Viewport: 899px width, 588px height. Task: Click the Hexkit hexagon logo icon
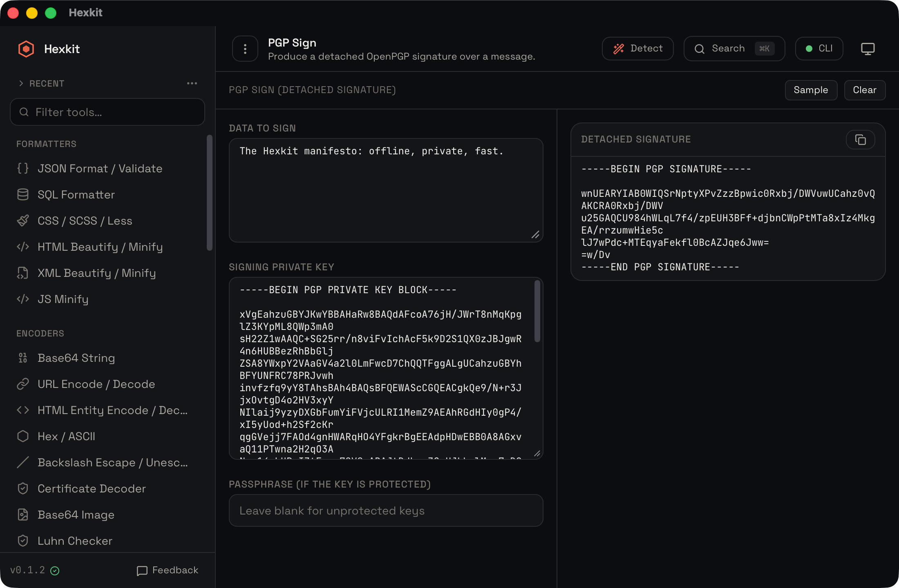[26, 49]
